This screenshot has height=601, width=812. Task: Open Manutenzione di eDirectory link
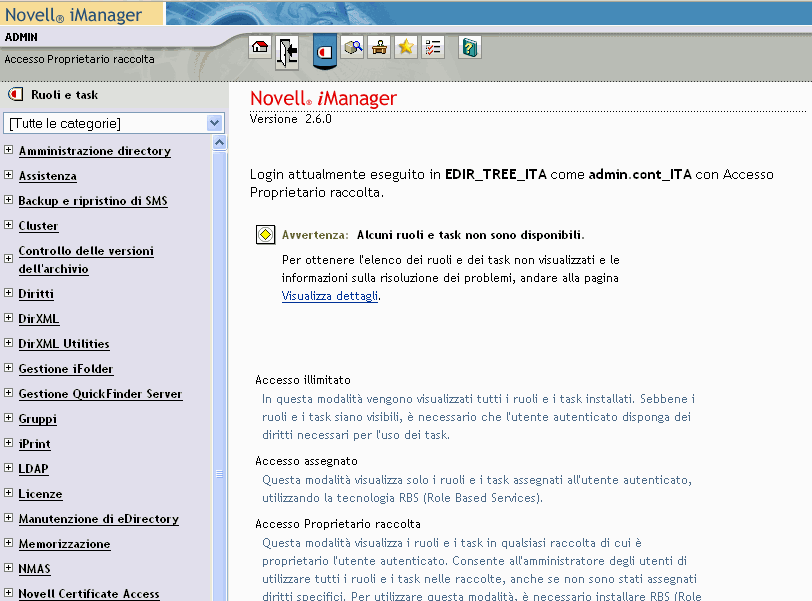(x=99, y=519)
